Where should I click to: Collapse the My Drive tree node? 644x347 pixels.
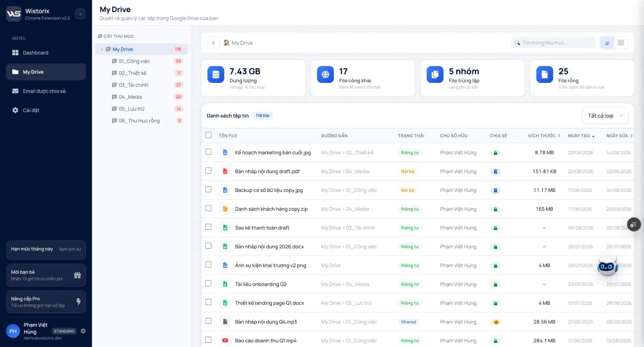click(102, 50)
